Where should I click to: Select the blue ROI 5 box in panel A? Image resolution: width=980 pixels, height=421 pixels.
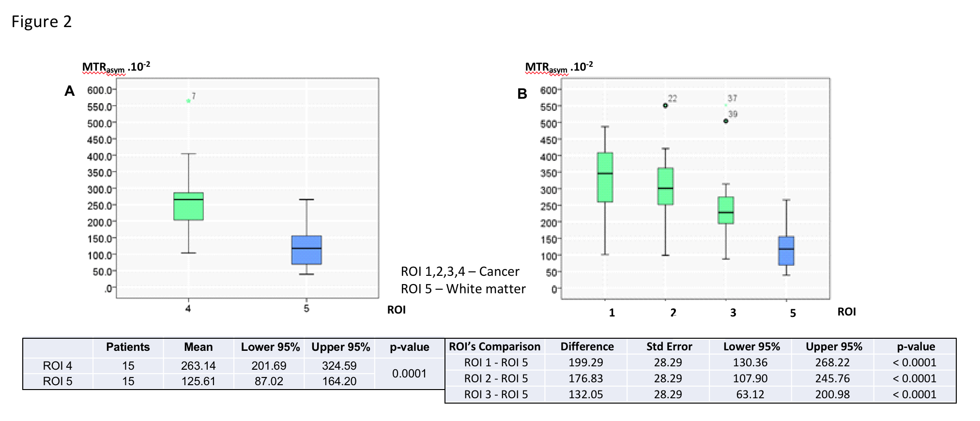(x=306, y=250)
